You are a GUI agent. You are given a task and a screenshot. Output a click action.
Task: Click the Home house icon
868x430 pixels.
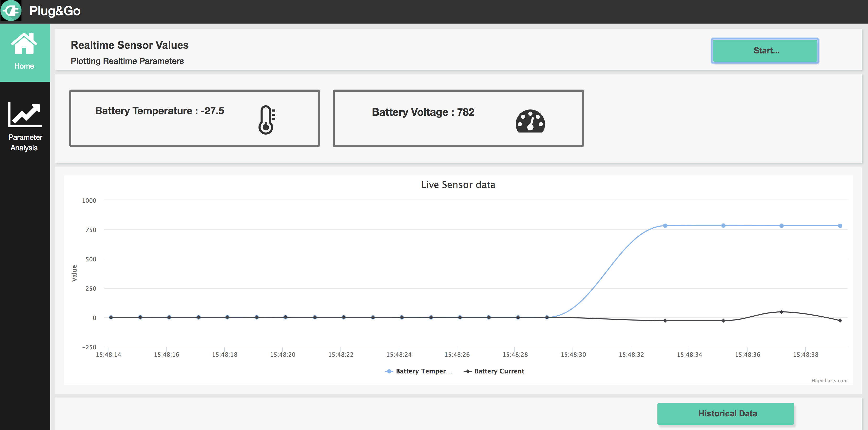tap(24, 43)
